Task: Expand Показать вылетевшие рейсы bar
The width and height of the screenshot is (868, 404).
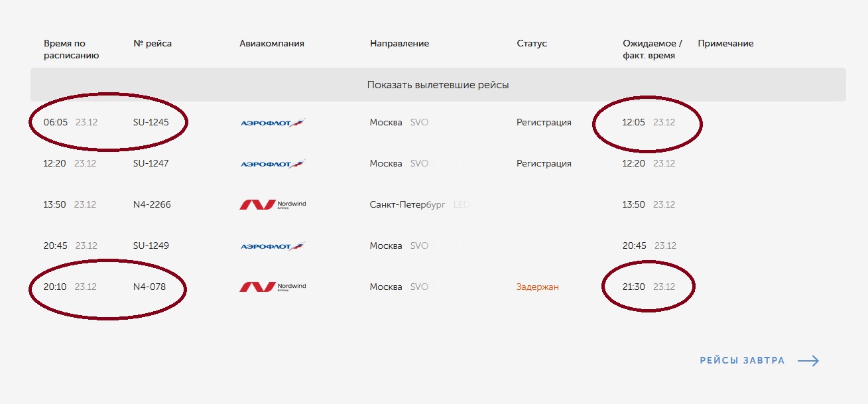Action: (x=438, y=85)
